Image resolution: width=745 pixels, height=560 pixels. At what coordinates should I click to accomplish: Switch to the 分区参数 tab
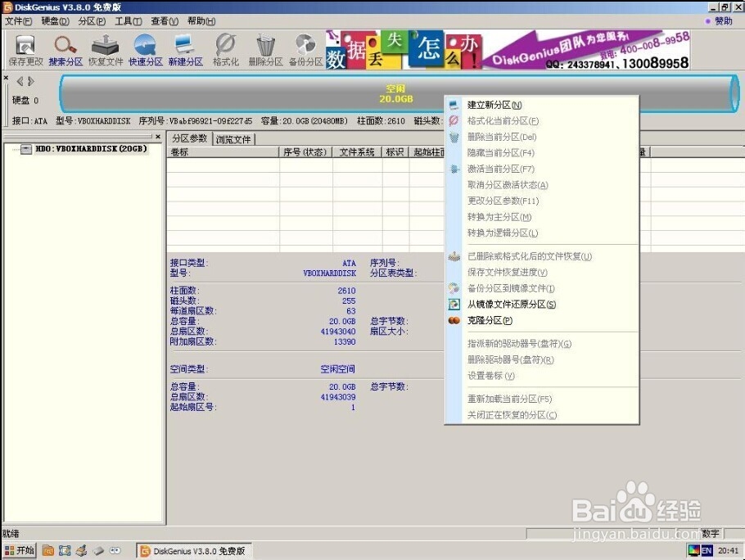190,138
